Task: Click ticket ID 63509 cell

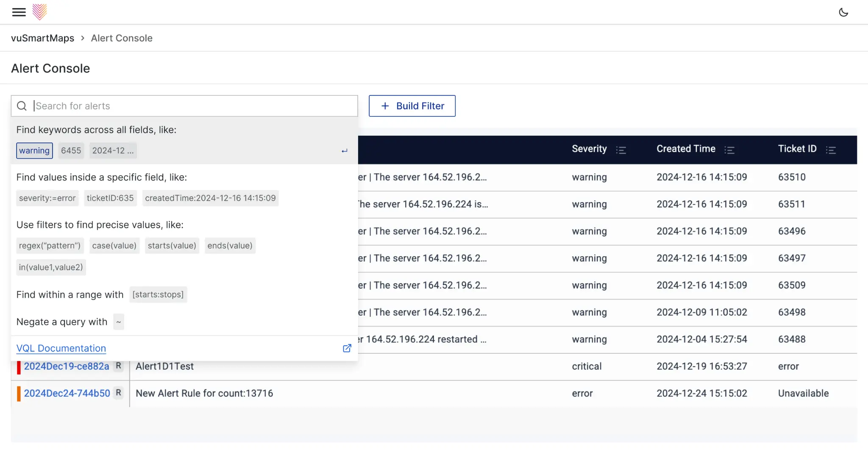Action: [x=792, y=285]
